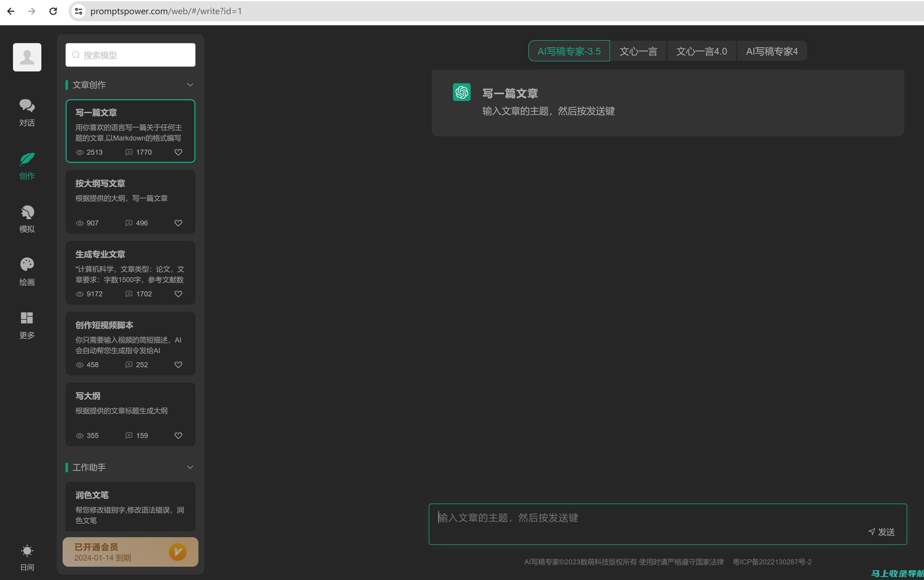
Task: Click the ChatGPT logo beside 写一篇文章 heading
Action: [462, 92]
